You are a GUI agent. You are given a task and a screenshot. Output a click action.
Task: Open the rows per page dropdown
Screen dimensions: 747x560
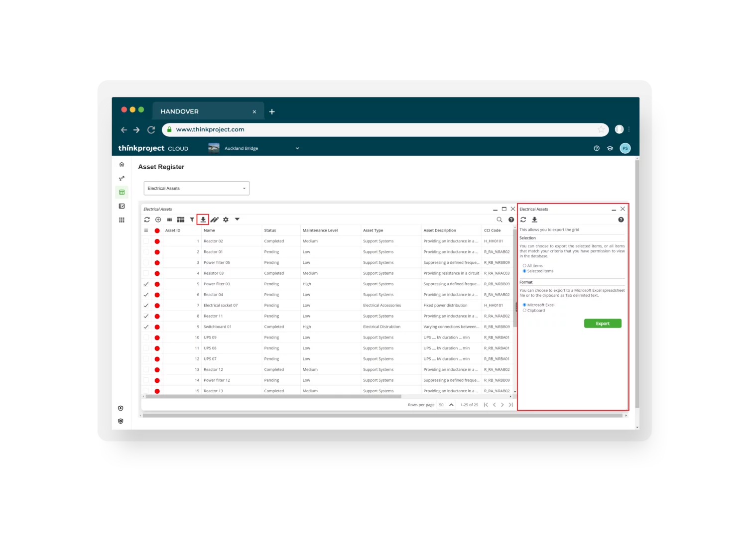(x=446, y=405)
